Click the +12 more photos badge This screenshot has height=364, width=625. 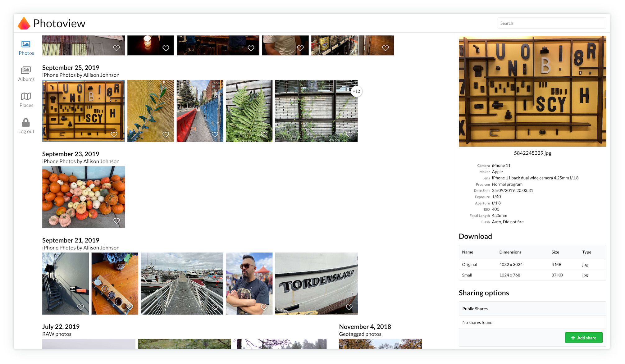tap(356, 91)
